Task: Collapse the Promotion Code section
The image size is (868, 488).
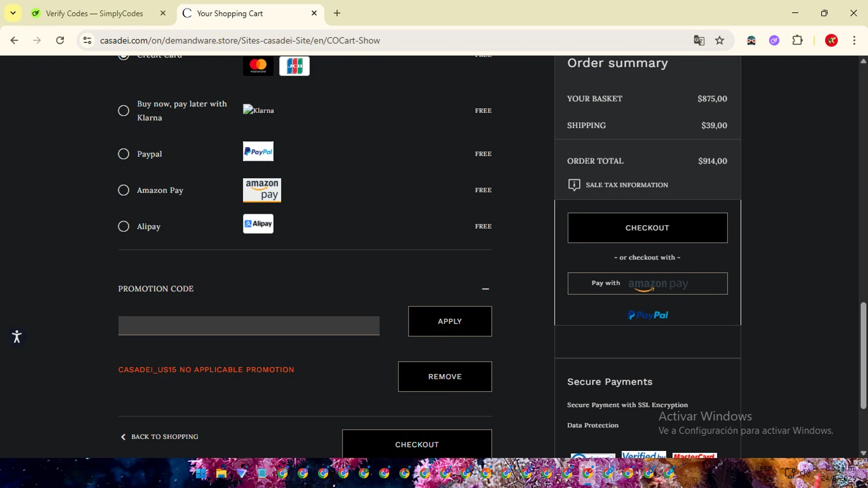Action: pyautogui.click(x=486, y=289)
